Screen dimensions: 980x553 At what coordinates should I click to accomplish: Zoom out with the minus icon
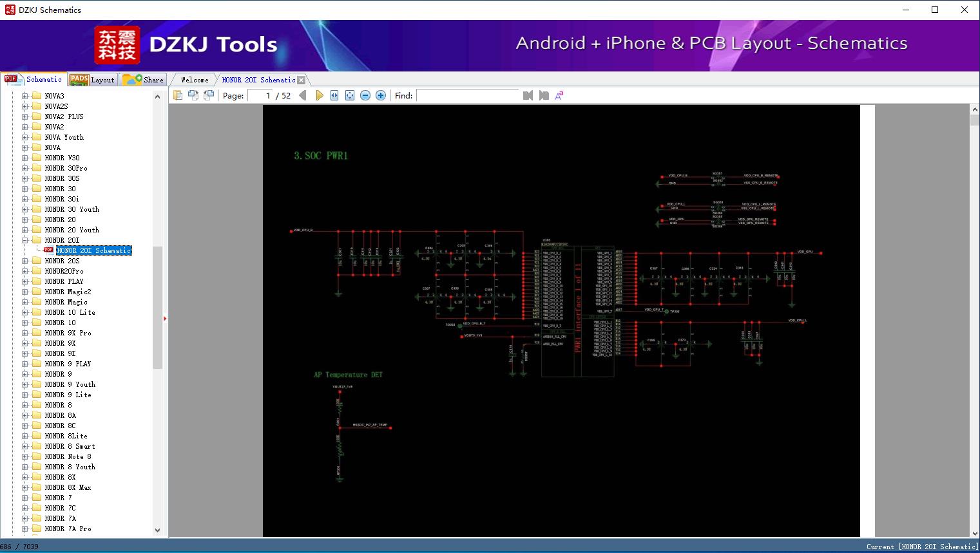pos(365,95)
